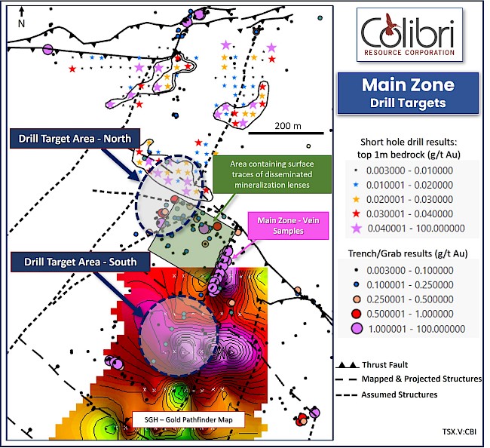Click the blue star legend symbol
Image resolution: width=490 pixels, height=448 pixels.
tap(356, 185)
